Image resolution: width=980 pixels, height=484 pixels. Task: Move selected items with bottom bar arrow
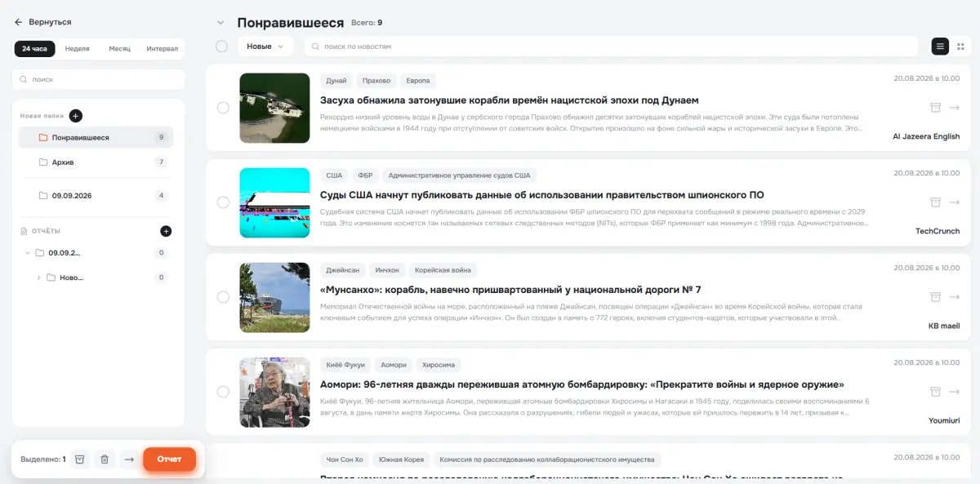coord(128,460)
